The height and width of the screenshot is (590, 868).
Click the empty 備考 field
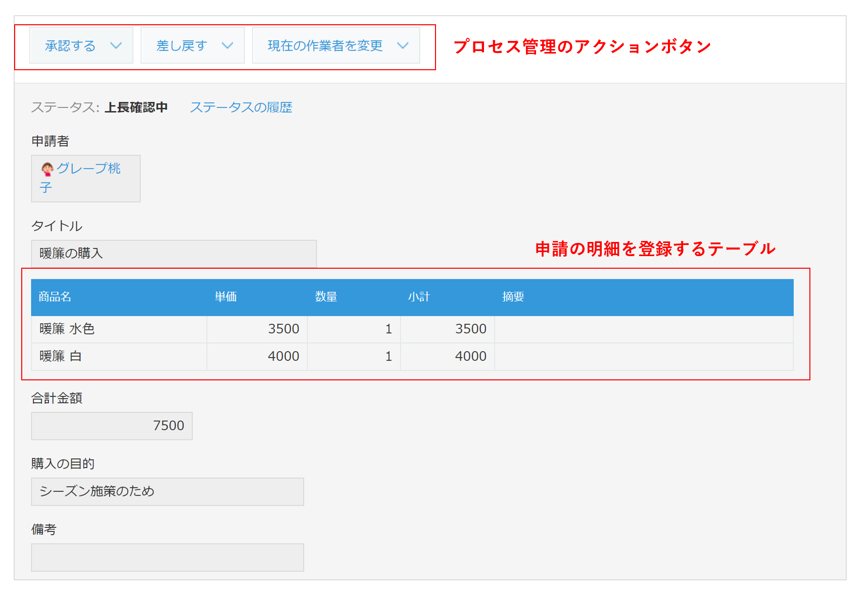point(167,557)
